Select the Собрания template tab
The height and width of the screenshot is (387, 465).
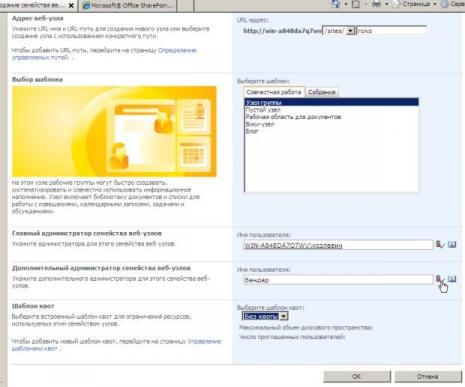[x=322, y=92]
